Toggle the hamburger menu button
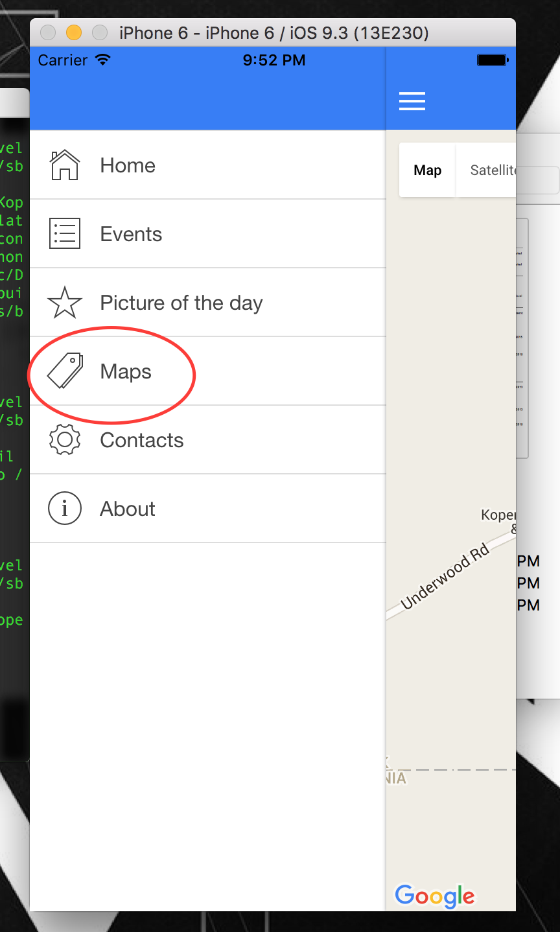This screenshot has width=560, height=932. coord(412,101)
